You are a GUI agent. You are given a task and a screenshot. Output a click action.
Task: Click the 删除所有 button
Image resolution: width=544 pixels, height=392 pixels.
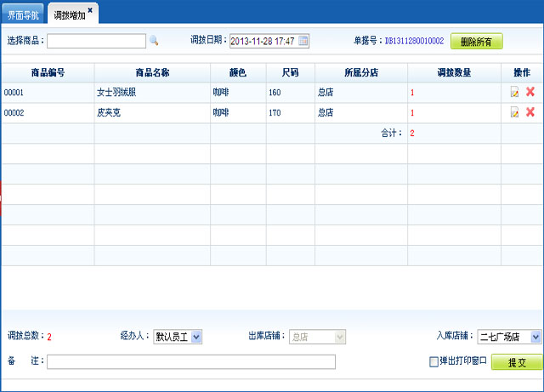coord(476,41)
